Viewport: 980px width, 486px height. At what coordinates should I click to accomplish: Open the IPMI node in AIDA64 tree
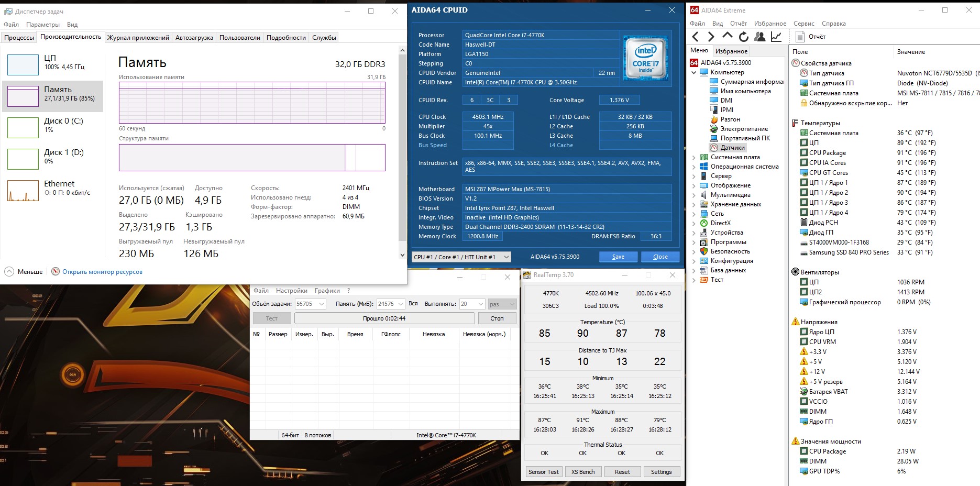click(722, 110)
